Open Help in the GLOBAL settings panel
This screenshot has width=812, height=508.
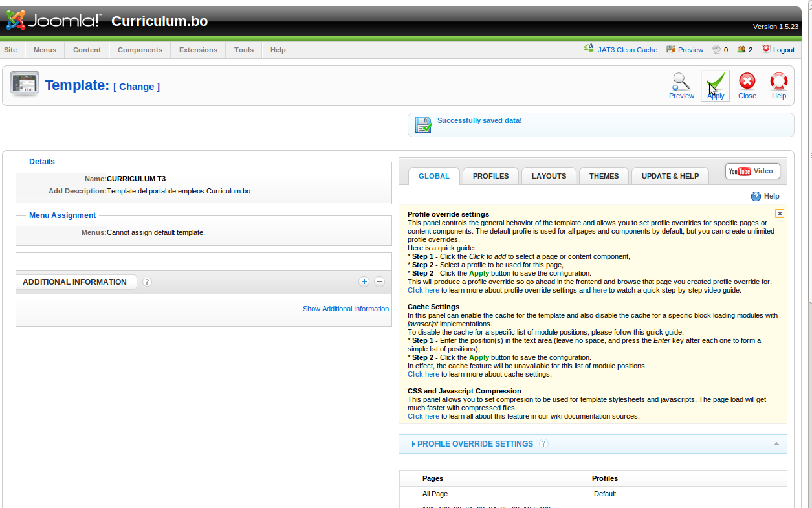[x=765, y=196]
